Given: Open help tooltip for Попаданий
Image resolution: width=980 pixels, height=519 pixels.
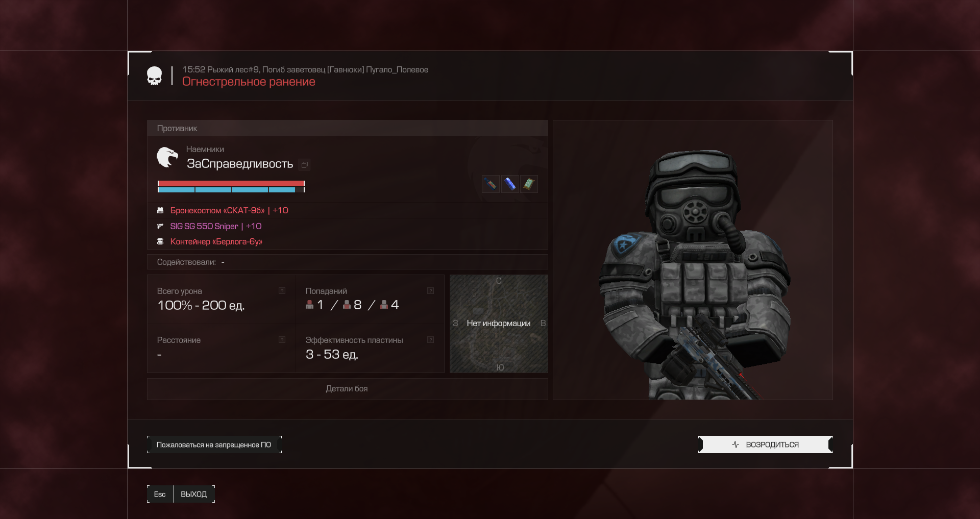Looking at the screenshot, I should (430, 291).
